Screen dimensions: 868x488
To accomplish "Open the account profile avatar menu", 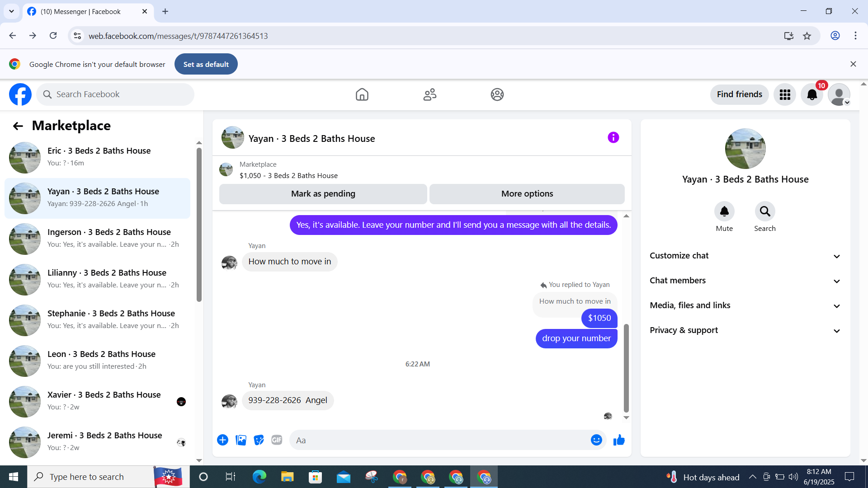I will pos(839,94).
